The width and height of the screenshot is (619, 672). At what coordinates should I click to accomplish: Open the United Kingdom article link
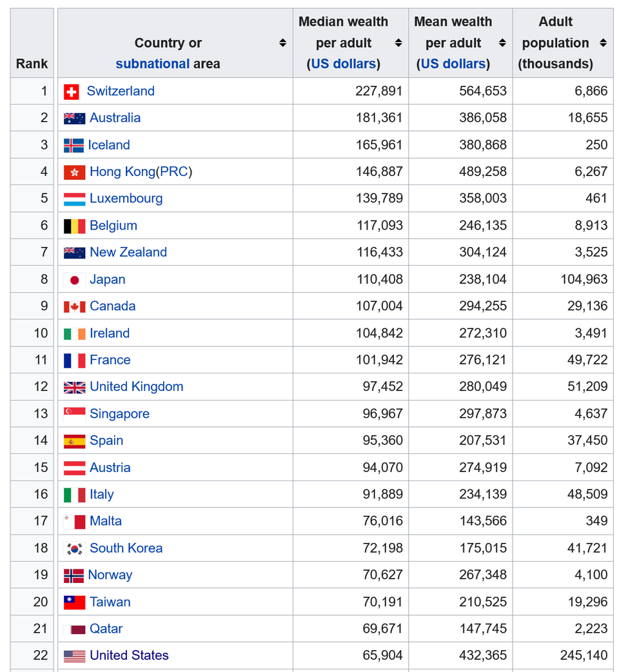(x=137, y=386)
